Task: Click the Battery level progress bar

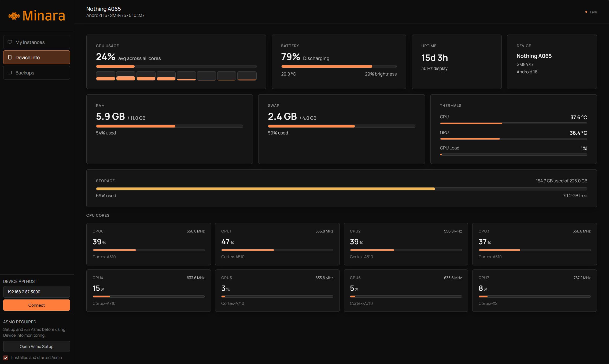Action: click(x=339, y=66)
